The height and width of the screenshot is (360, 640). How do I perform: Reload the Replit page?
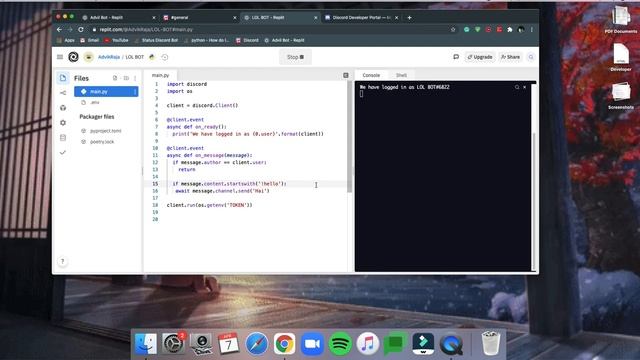pyautogui.click(x=81, y=29)
